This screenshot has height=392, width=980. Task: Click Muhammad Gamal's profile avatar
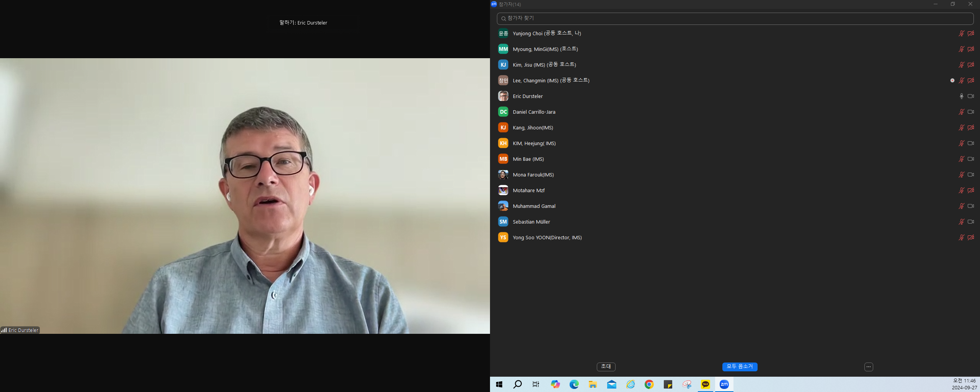(503, 206)
